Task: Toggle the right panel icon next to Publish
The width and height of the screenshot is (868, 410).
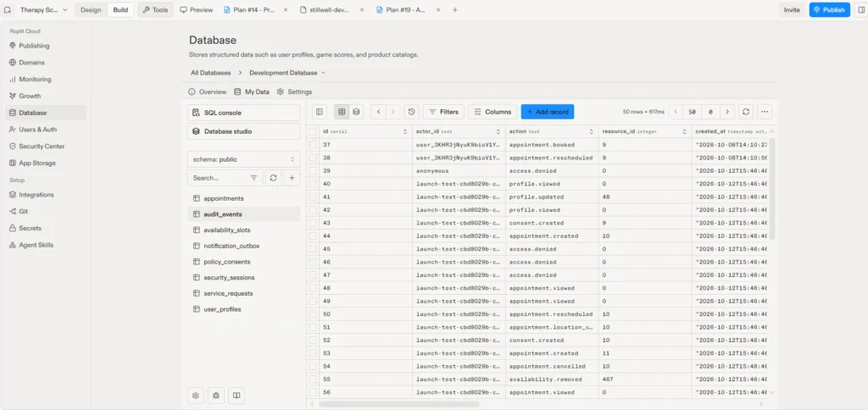Action: [860, 10]
